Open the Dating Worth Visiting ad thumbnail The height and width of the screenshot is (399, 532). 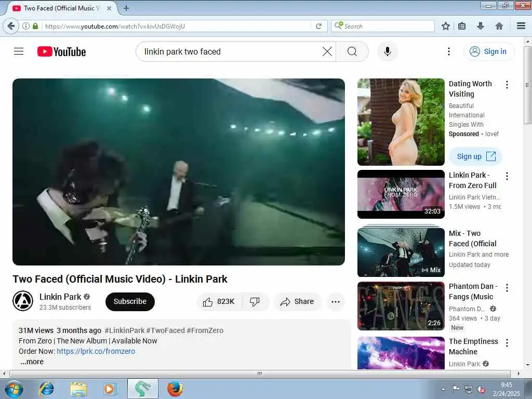point(401,122)
